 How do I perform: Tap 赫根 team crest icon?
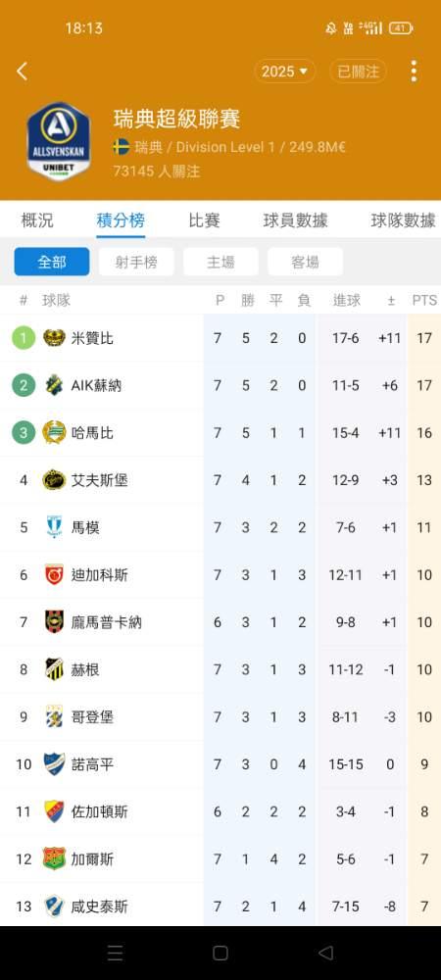click(x=54, y=669)
